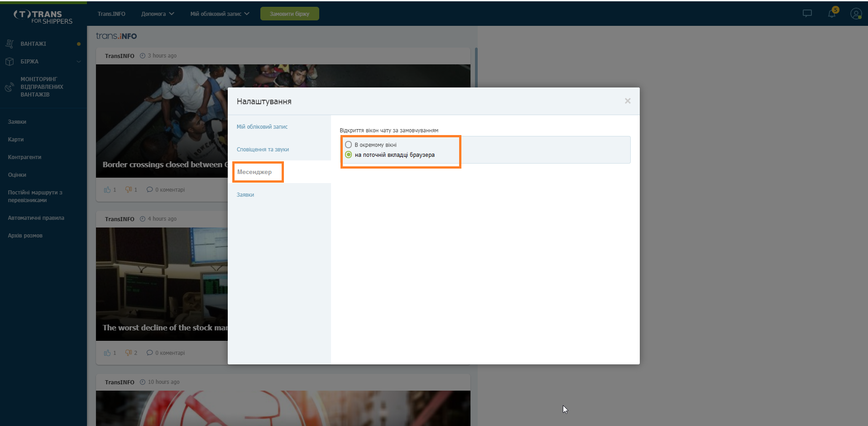Click '3 hours ago' post timestamp
This screenshot has width=868, height=426.
click(162, 56)
